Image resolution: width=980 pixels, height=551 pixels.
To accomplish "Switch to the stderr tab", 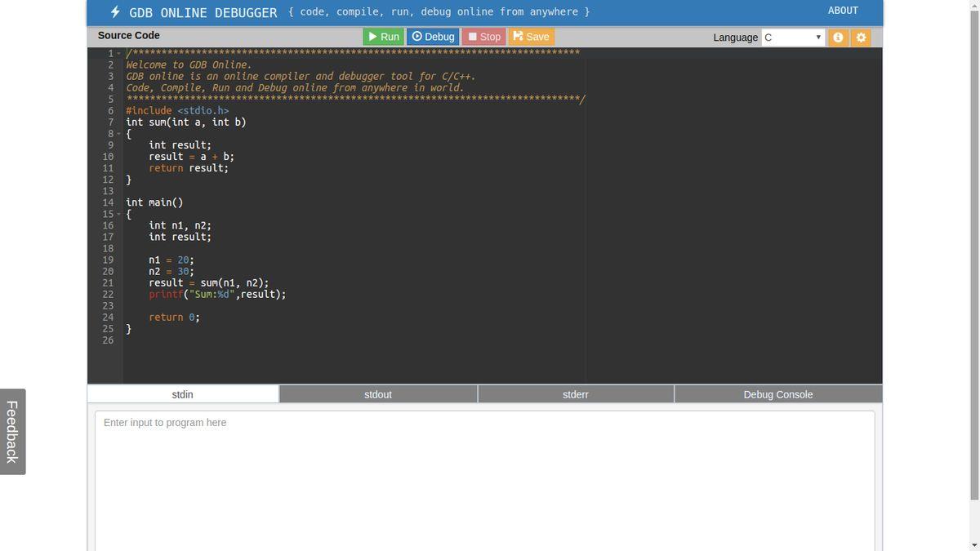I will [576, 394].
